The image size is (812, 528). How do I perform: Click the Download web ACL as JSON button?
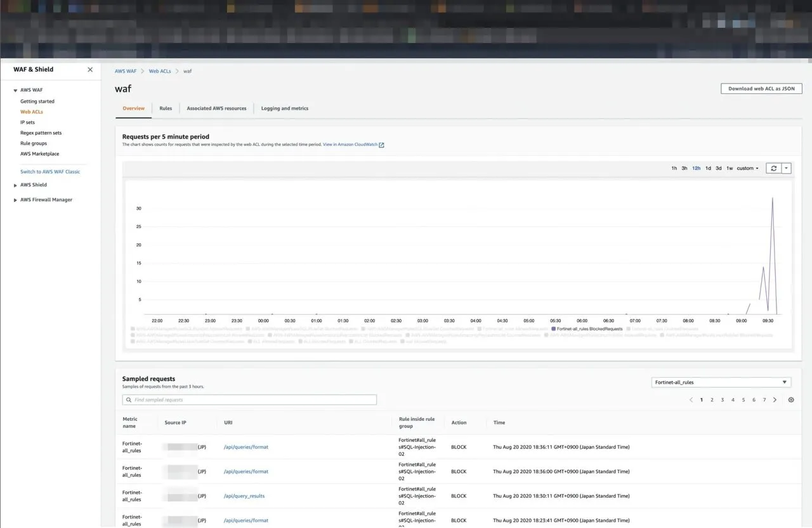[x=761, y=88]
